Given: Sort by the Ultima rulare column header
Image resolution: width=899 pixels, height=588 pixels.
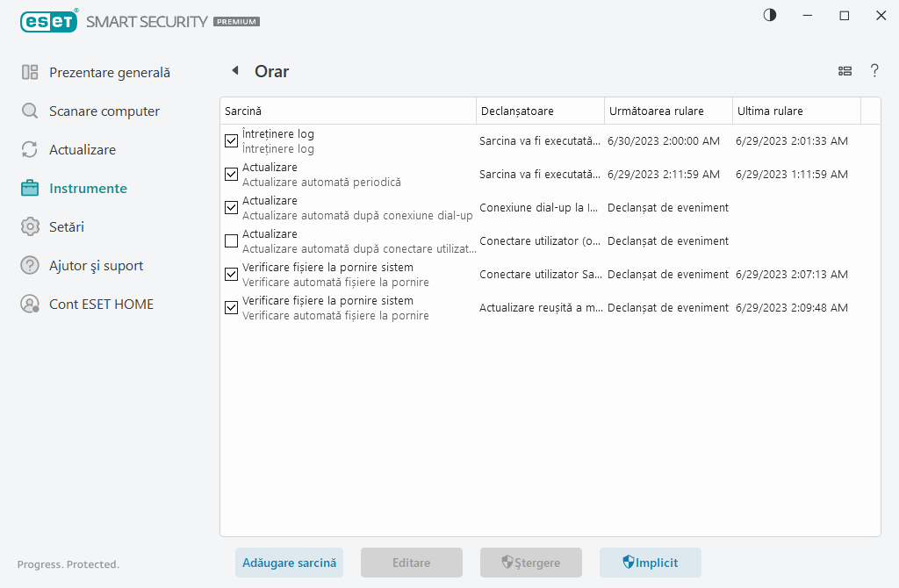Looking at the screenshot, I should (795, 111).
